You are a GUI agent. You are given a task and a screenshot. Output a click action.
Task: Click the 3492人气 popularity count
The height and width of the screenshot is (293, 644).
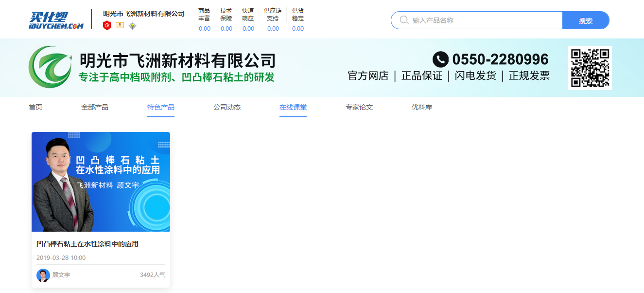pos(153,275)
